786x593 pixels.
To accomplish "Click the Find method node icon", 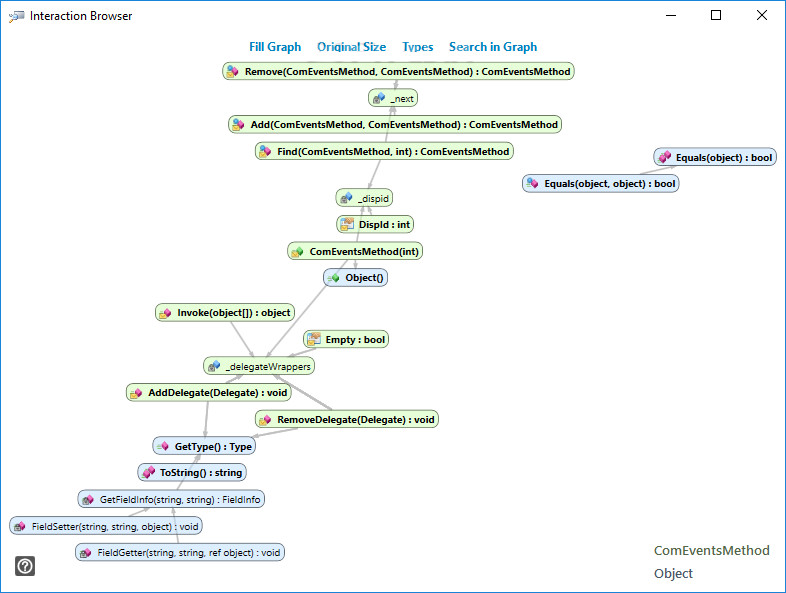I will point(265,151).
